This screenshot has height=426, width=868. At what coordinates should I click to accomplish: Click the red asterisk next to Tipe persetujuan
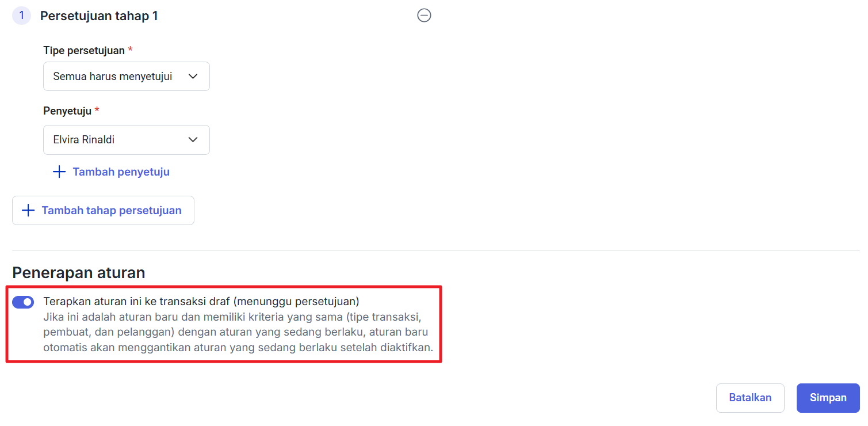131,50
